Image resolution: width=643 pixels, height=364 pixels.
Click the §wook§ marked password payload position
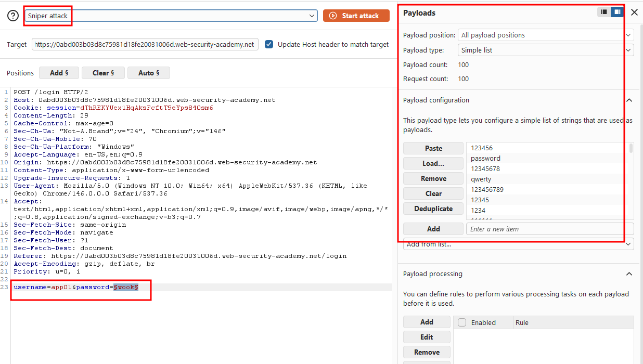[126, 287]
